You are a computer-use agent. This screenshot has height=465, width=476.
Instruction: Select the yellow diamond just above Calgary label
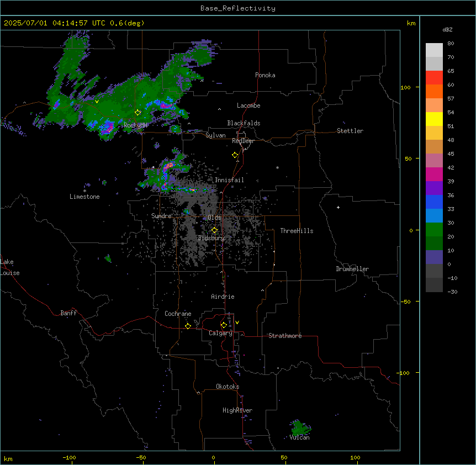coord(224,325)
